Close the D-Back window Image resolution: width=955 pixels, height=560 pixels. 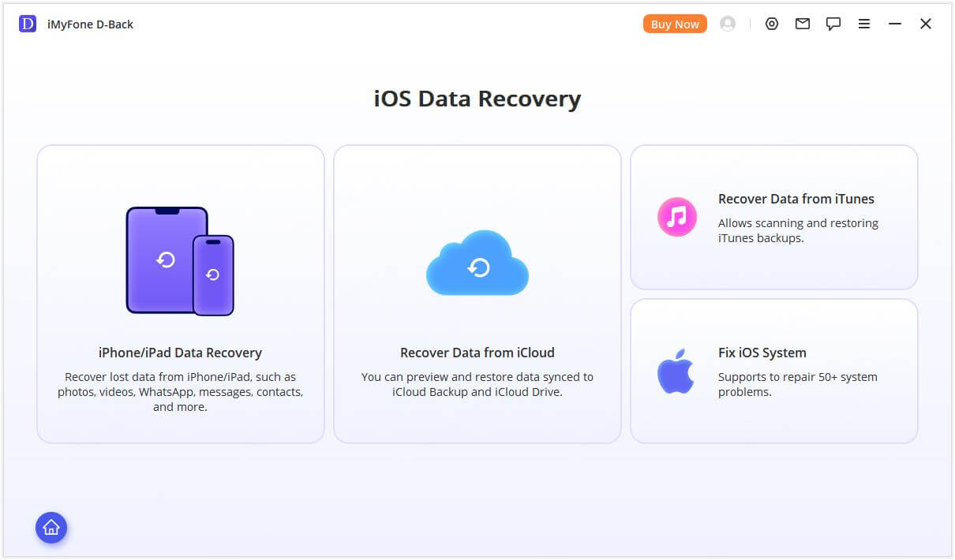926,24
